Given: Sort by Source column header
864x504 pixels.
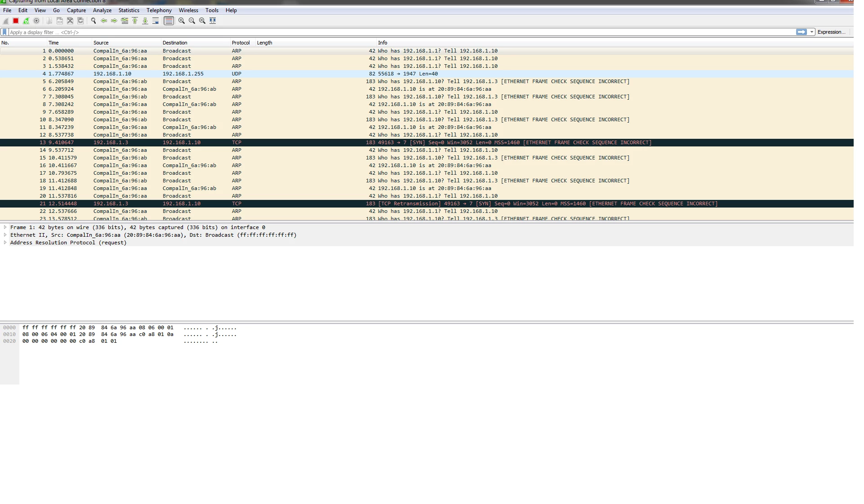Looking at the screenshot, I should [126, 43].
